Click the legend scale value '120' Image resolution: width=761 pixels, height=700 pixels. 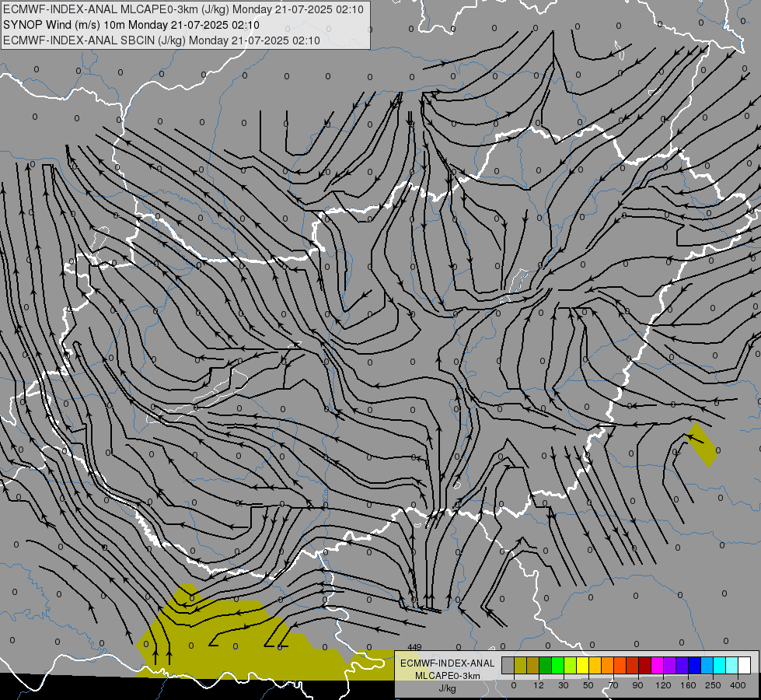tap(663, 686)
